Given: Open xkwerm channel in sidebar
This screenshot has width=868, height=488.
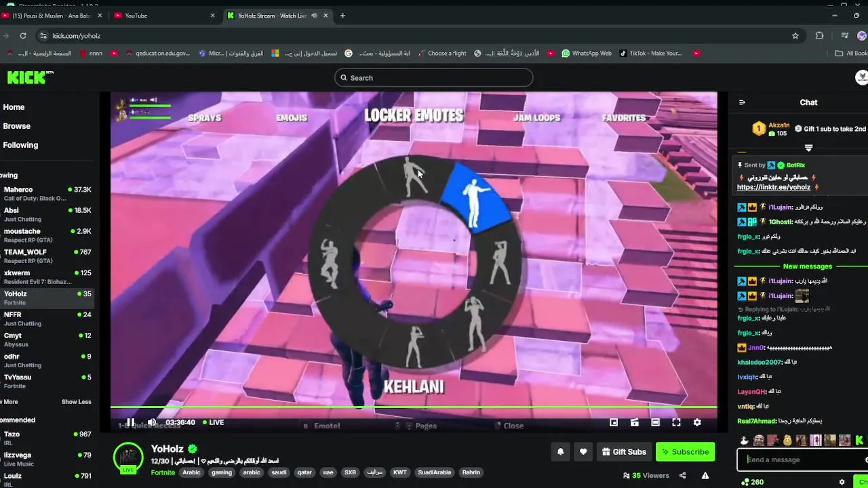Looking at the screenshot, I should [47, 277].
